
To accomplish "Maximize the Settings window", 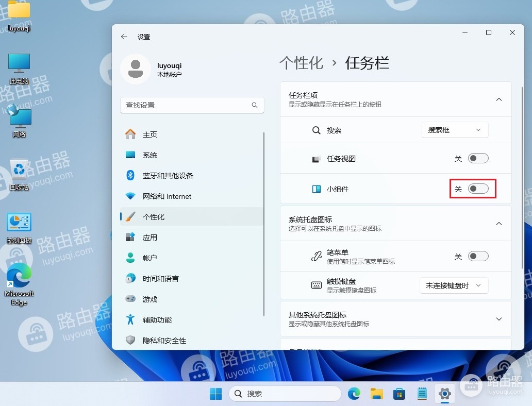I will 489,32.
